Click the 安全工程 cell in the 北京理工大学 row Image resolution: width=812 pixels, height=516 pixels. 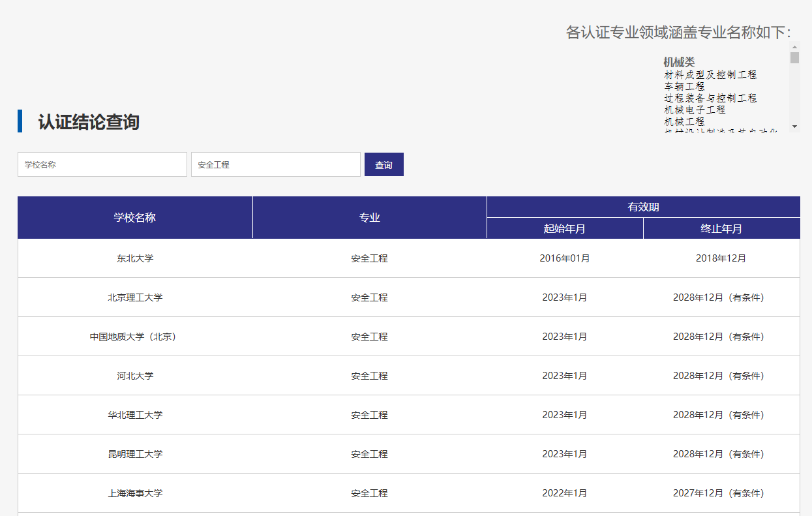pos(370,297)
